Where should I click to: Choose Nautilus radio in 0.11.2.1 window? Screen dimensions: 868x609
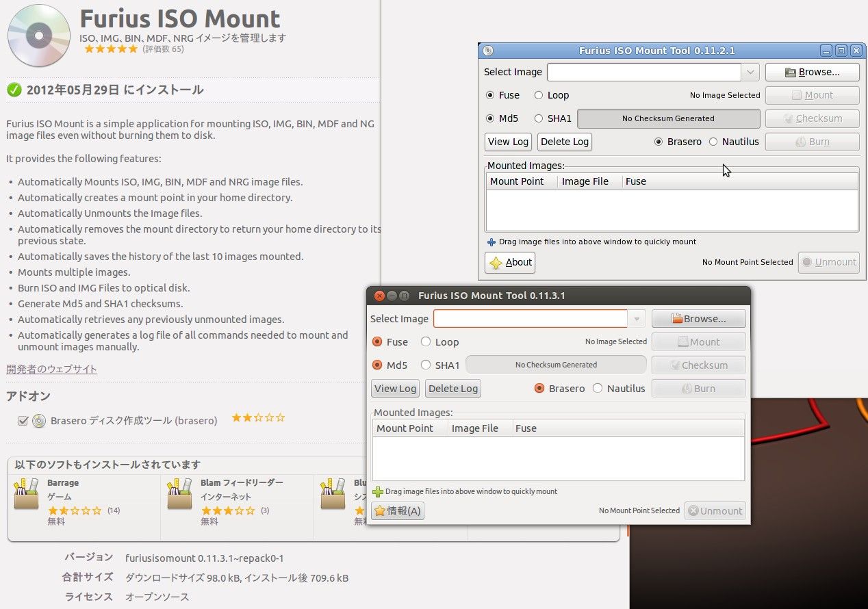coord(713,142)
